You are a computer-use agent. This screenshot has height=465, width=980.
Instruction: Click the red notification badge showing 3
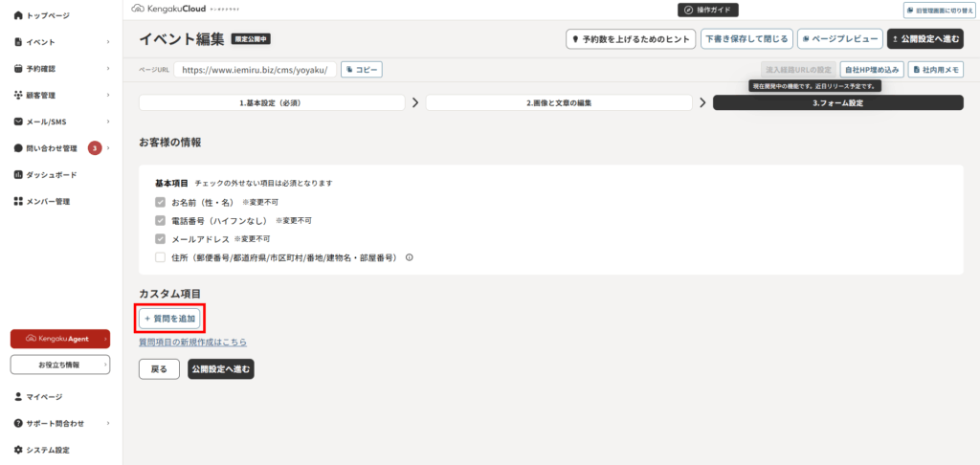click(x=95, y=148)
